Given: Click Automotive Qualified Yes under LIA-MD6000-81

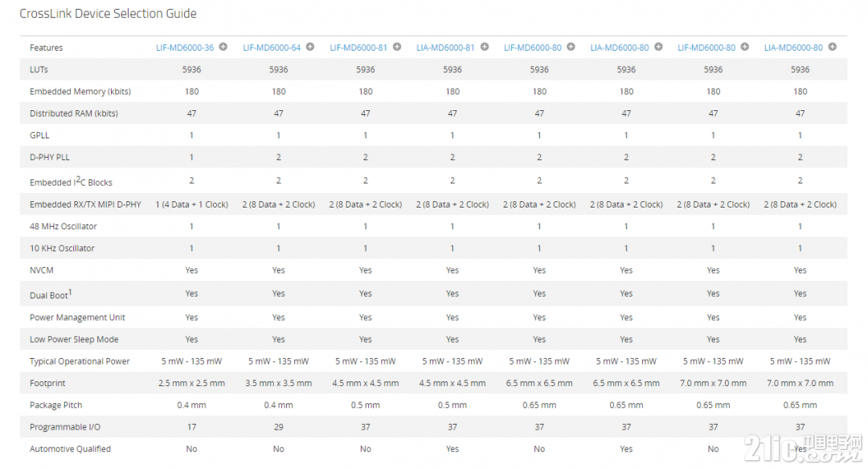Looking at the screenshot, I should click(452, 449).
